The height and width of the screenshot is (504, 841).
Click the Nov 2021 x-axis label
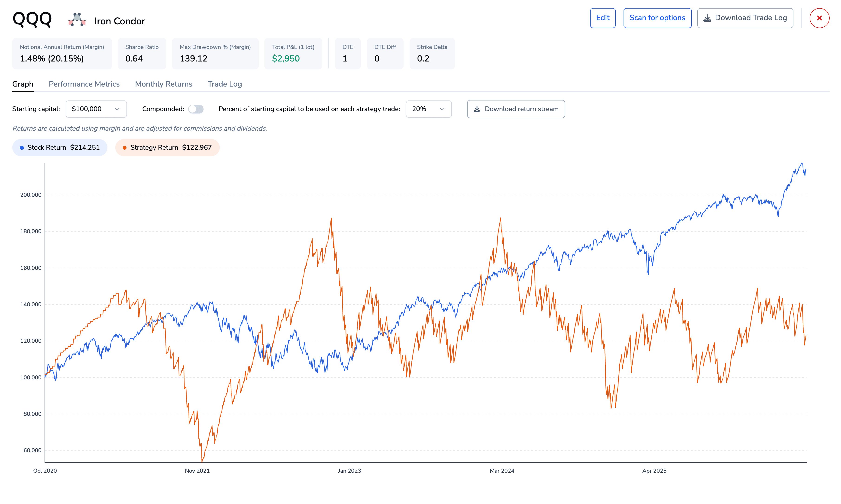197,471
